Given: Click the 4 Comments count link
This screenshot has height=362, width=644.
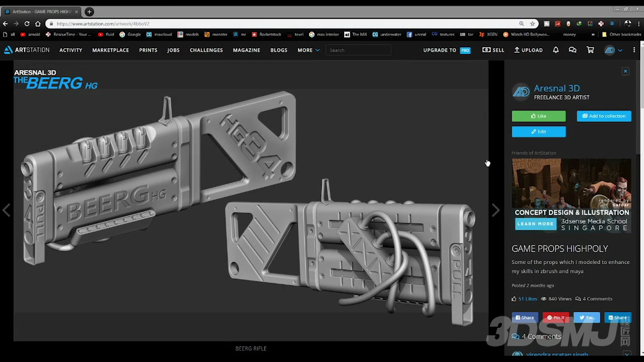Looking at the screenshot, I should tap(594, 299).
